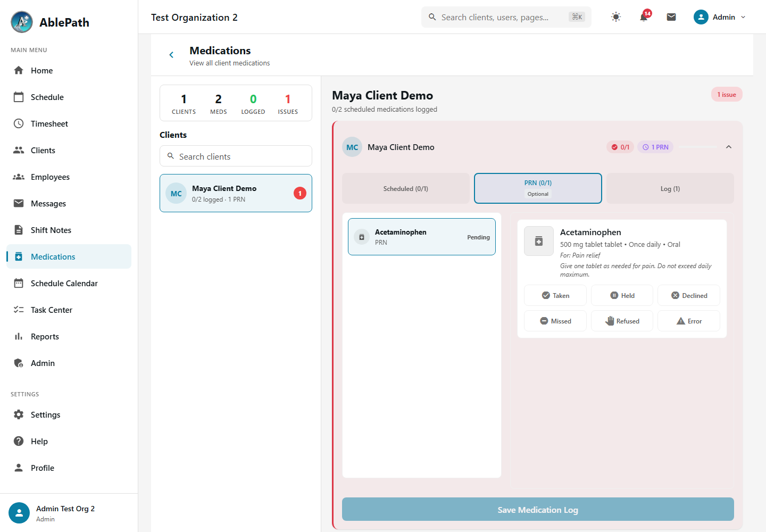This screenshot has width=766, height=532.
Task: Click the Shift Notes document icon
Action: tap(19, 230)
